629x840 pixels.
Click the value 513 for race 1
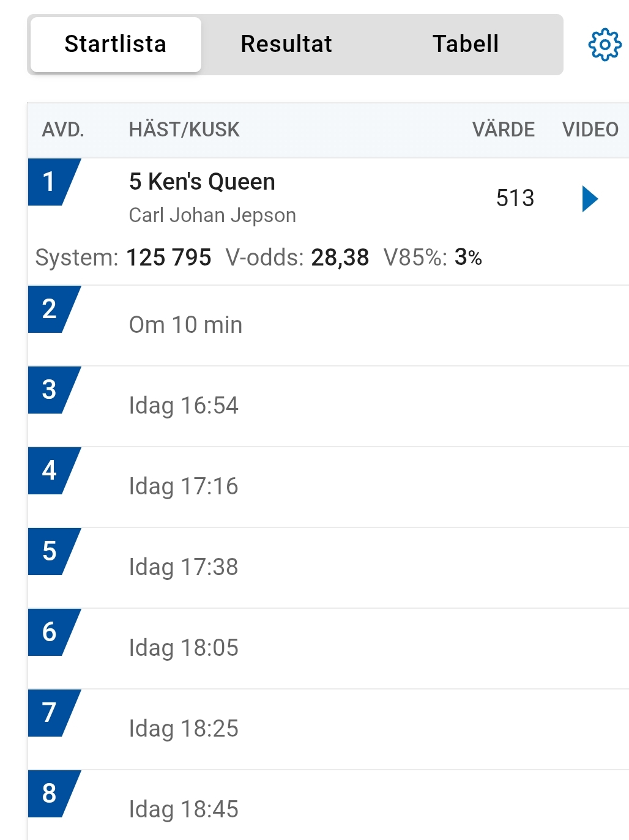(515, 198)
